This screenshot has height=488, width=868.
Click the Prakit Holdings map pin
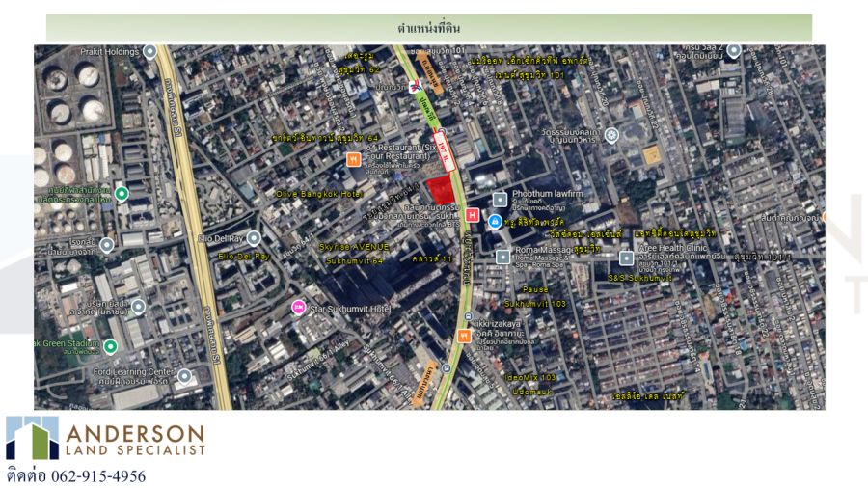coord(149,52)
